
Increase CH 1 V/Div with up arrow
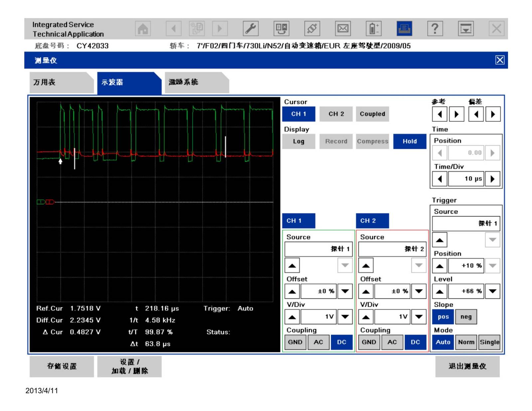[292, 317]
